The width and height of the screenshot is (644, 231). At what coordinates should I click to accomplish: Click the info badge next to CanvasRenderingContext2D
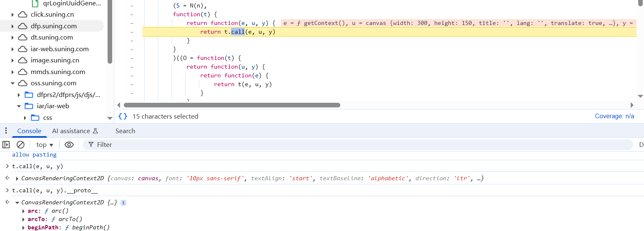pos(123,203)
